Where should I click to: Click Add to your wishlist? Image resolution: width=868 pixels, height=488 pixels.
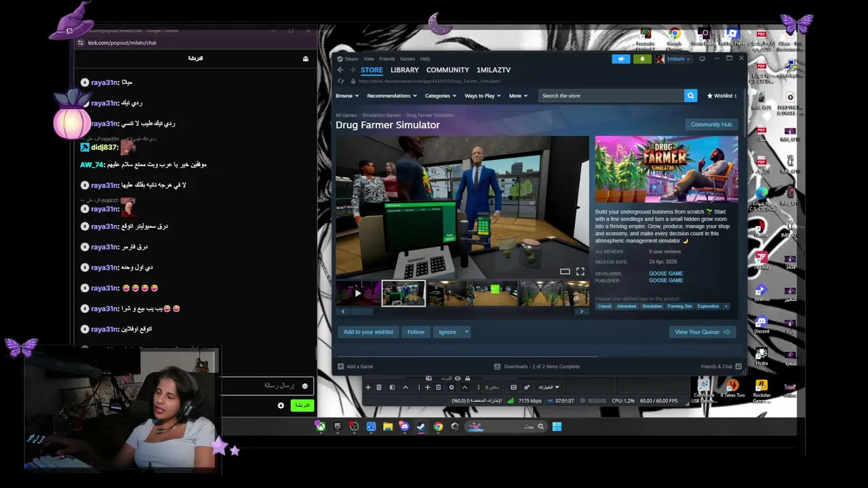click(x=368, y=332)
